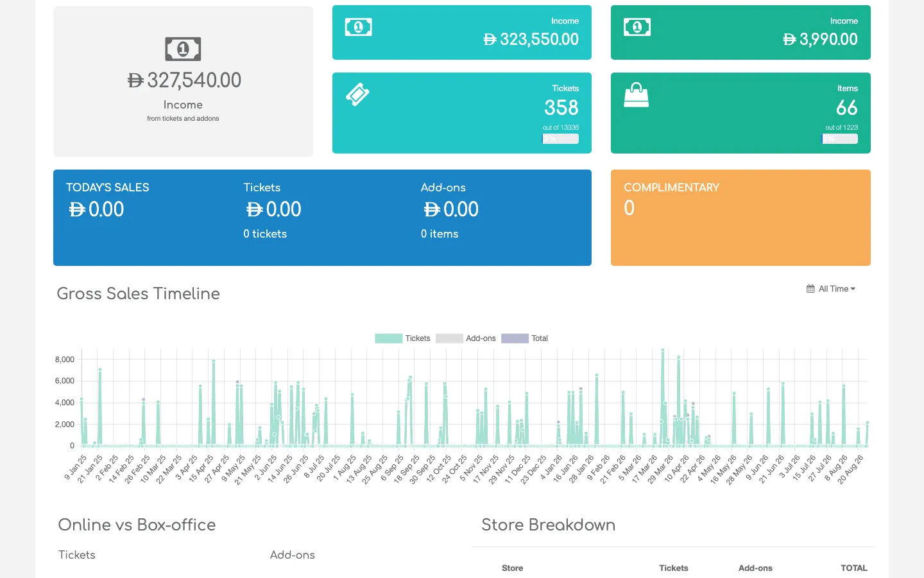
Task: Click the total income figure 327,540.00
Action: pos(184,80)
